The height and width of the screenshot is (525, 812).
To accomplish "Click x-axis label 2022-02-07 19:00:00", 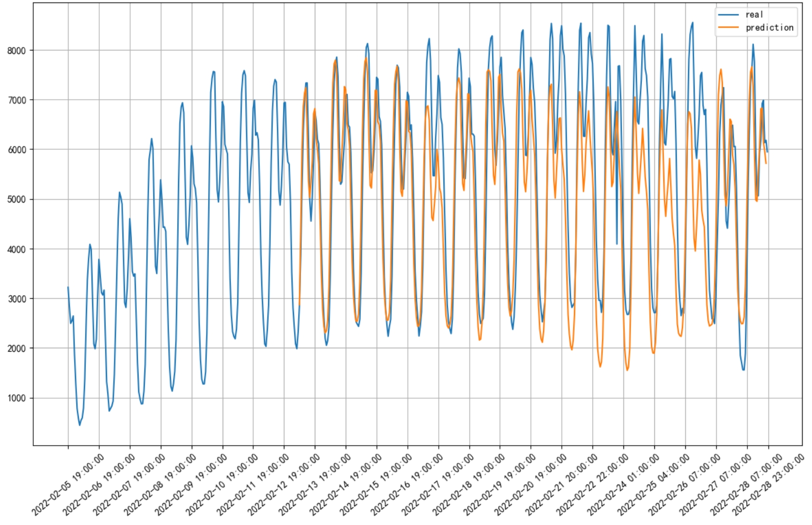I will tap(130, 485).
